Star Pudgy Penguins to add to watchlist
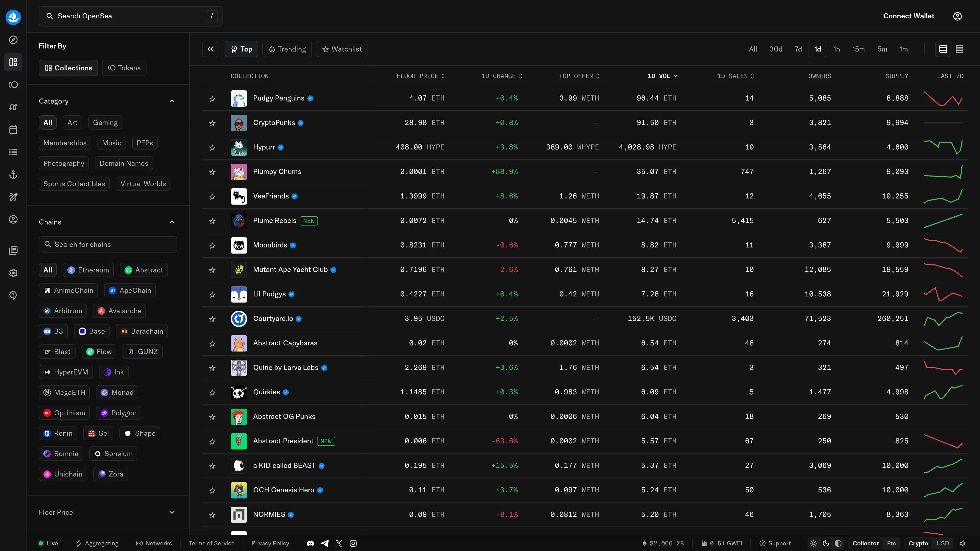This screenshot has width=980, height=551. click(212, 98)
